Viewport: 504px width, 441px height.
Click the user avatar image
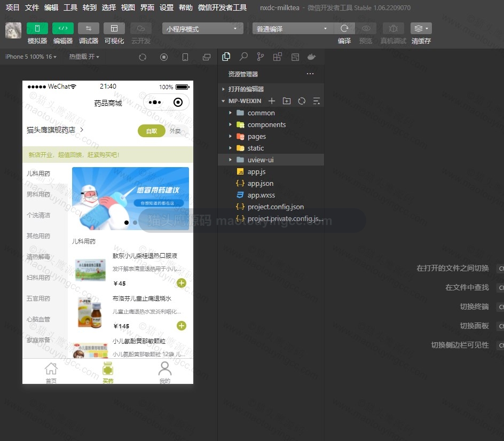coord(13,30)
